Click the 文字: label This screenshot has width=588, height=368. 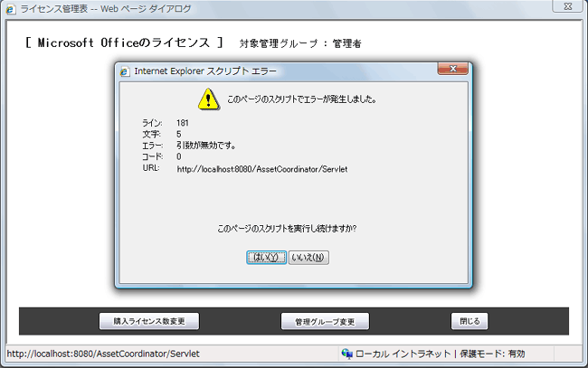click(151, 134)
